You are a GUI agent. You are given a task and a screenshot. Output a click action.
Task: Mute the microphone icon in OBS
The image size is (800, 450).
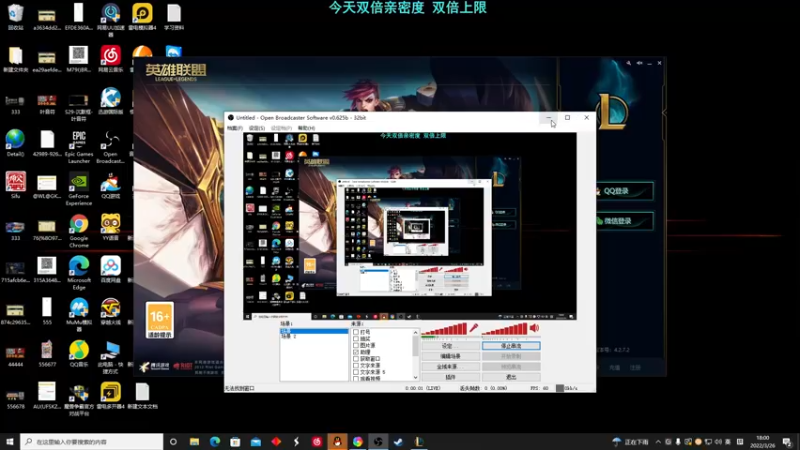473,328
